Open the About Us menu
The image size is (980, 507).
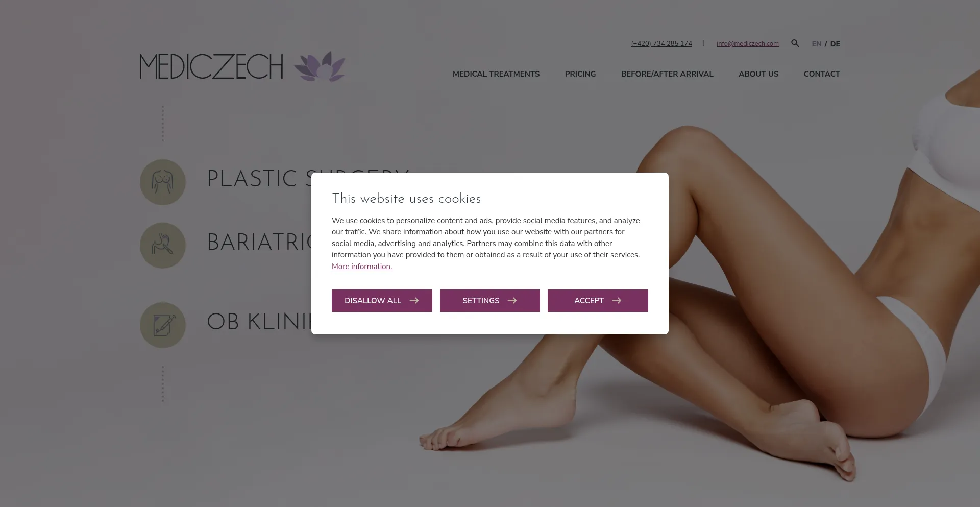[758, 74]
